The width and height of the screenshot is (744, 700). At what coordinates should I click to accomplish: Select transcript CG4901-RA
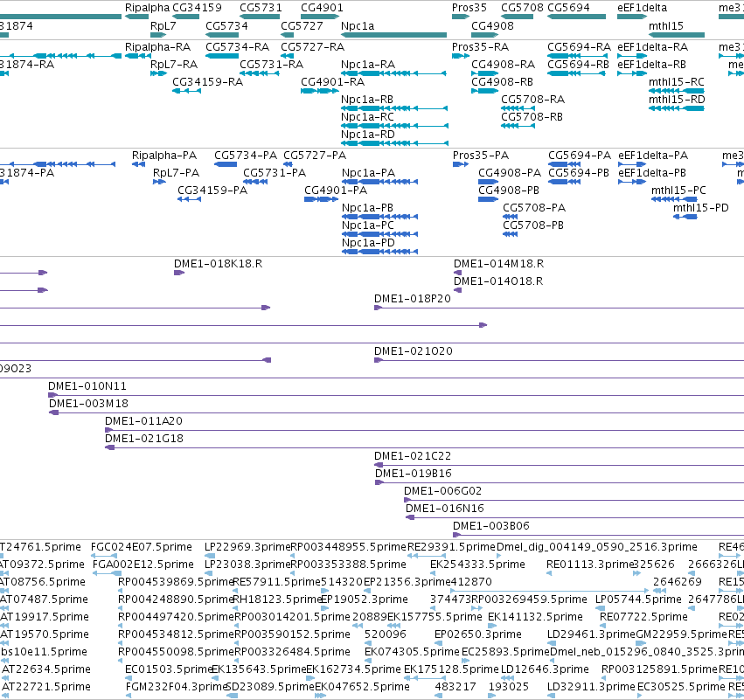(332, 82)
